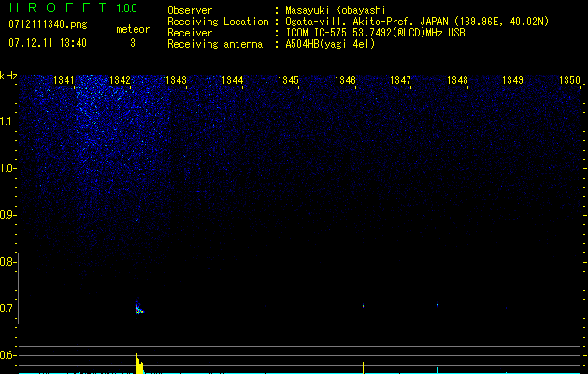Select the filename 0712111340.png
Screen dimensions: 588x374
(48, 24)
